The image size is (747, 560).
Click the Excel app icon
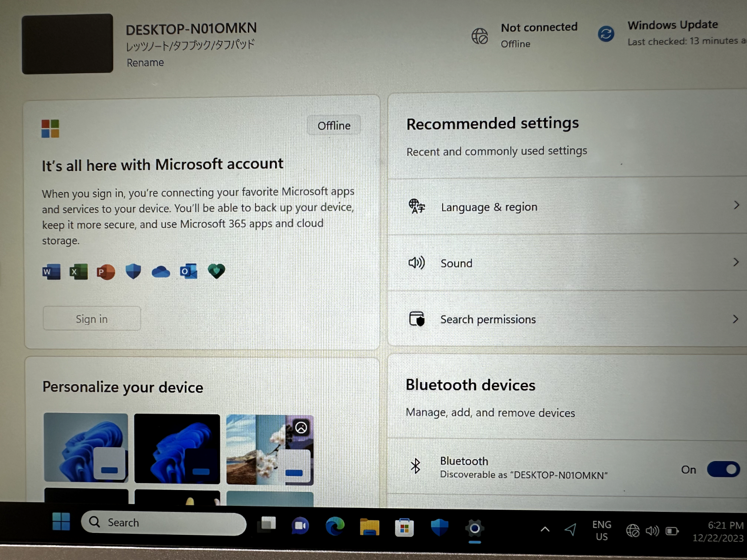click(78, 272)
